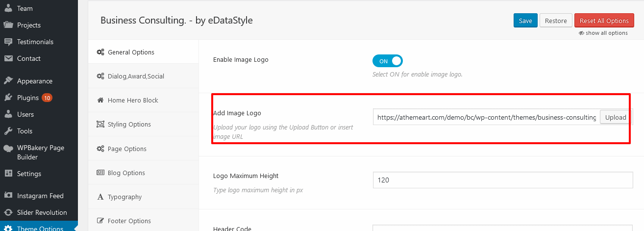Click the red Reset All Options button
The image size is (644, 231).
click(604, 21)
